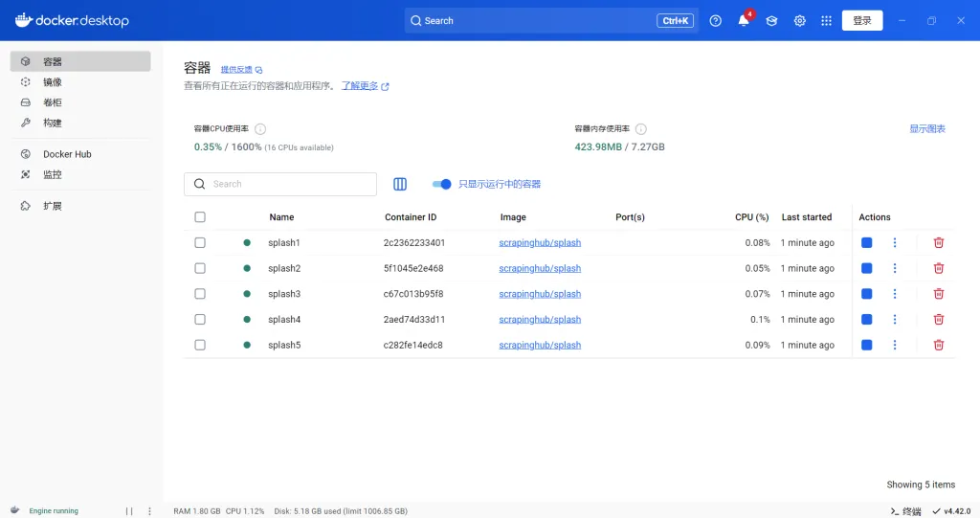Image resolution: width=980 pixels, height=518 pixels.
Task: Open the help question mark icon
Action: (716, 21)
